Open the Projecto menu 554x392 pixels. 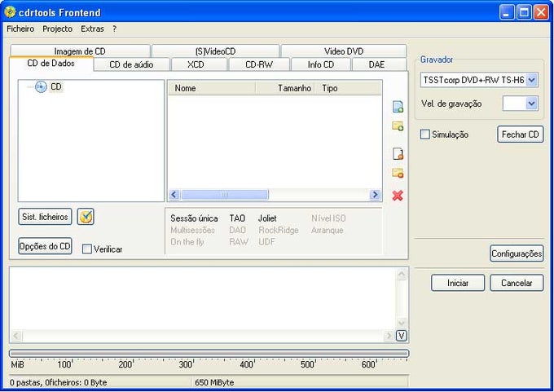pyautogui.click(x=57, y=29)
